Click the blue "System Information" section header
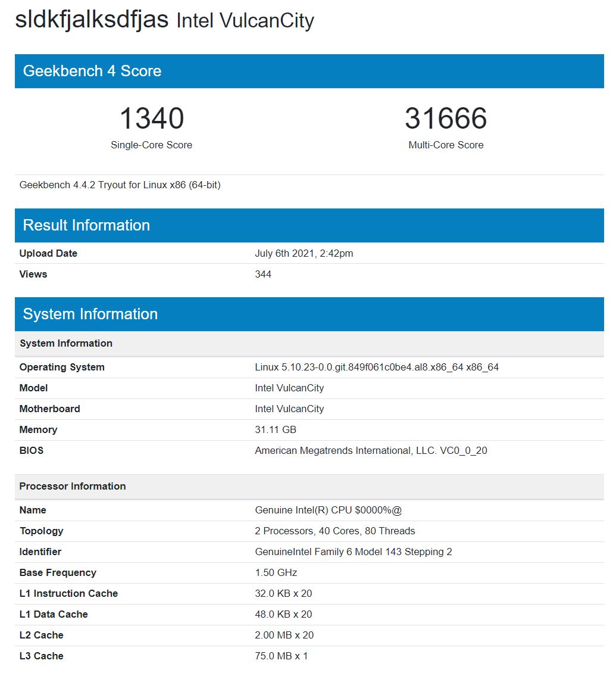This screenshot has width=616, height=679. (309, 314)
